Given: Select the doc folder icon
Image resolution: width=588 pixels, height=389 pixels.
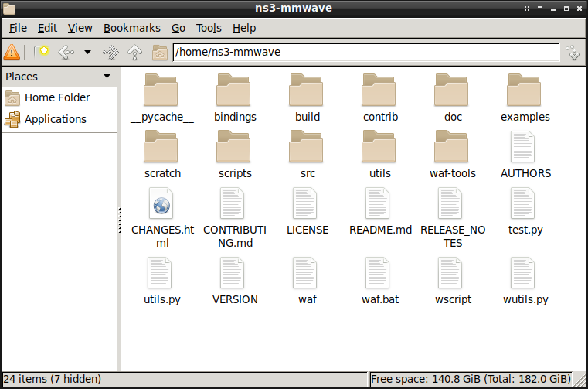Looking at the screenshot, I should 451,90.
